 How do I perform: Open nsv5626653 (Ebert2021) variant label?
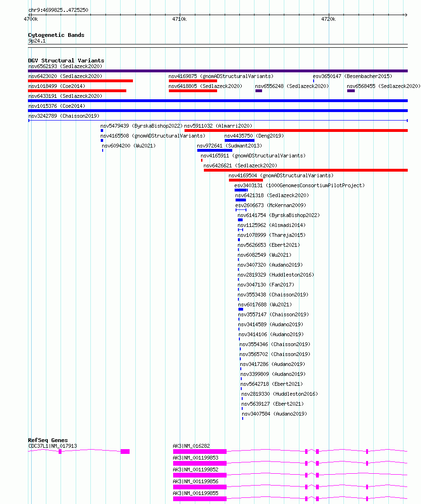269,245
